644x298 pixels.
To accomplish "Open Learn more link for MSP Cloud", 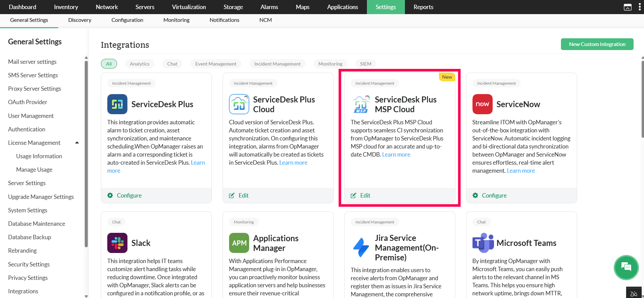I will click(x=396, y=155).
